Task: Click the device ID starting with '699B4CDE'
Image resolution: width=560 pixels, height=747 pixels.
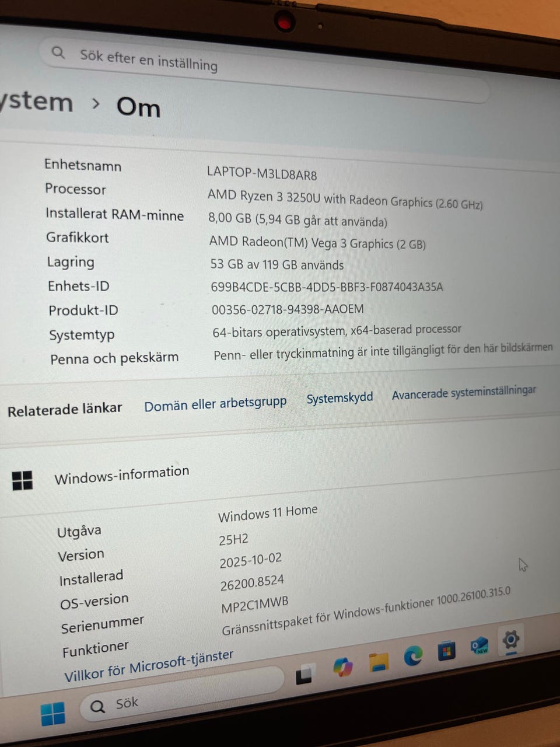Action: [327, 287]
